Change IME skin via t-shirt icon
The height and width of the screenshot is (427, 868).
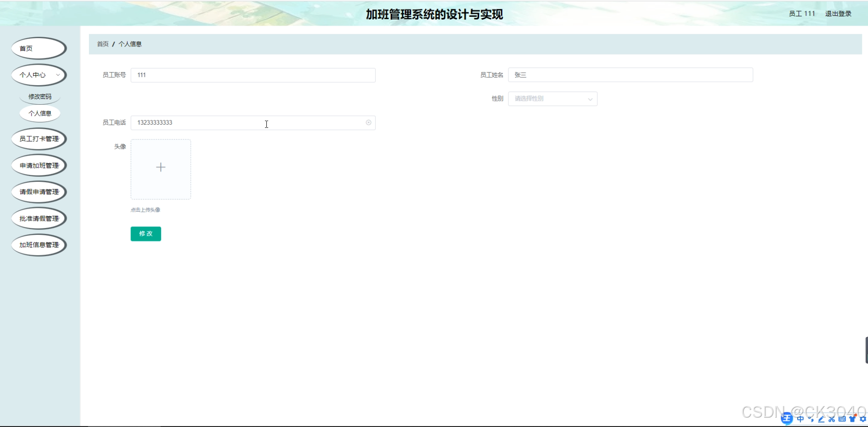(852, 419)
